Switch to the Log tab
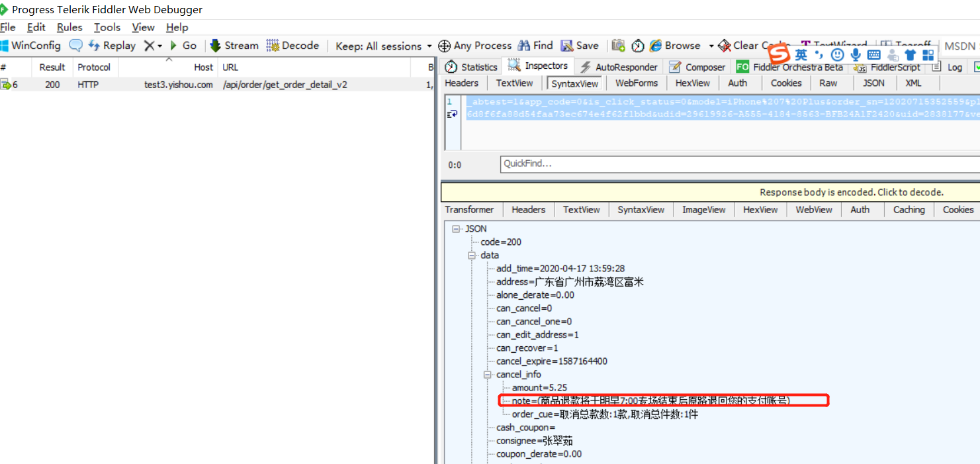This screenshot has height=464, width=980. click(x=948, y=67)
